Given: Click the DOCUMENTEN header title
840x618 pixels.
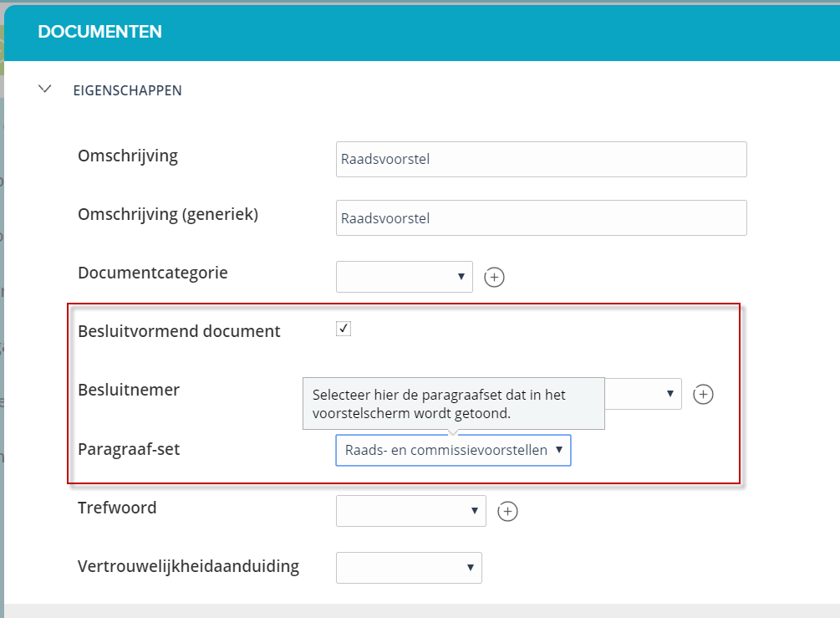Looking at the screenshot, I should [x=99, y=32].
